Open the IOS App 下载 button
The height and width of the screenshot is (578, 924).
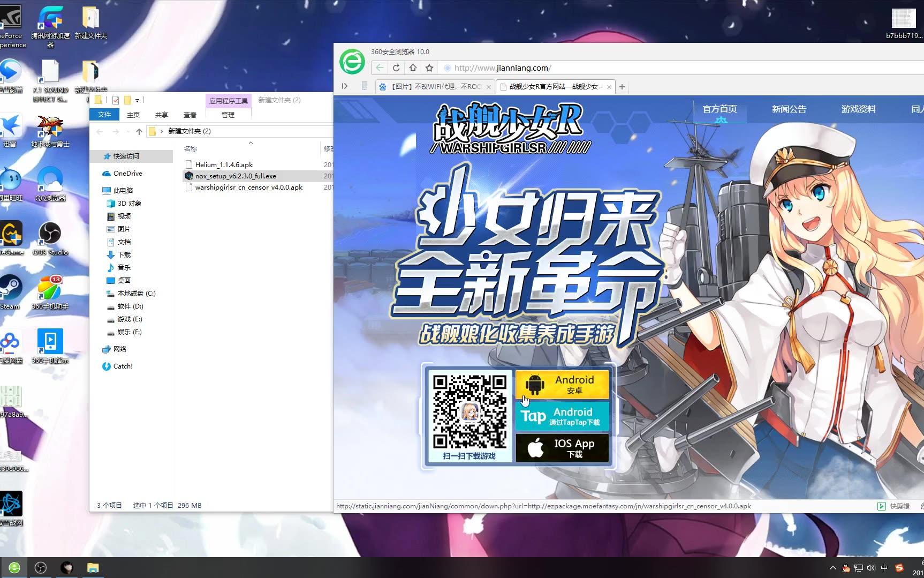click(562, 448)
